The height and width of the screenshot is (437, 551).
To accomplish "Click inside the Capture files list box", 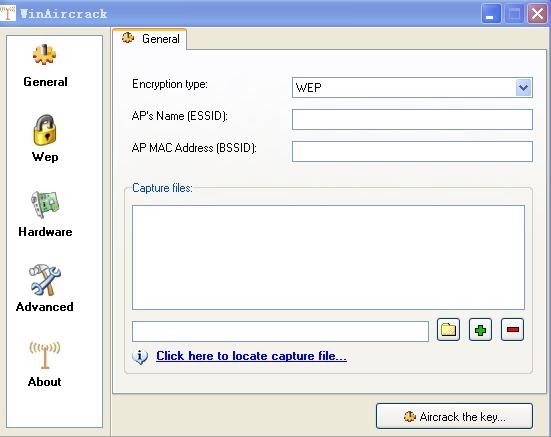I will (328, 257).
